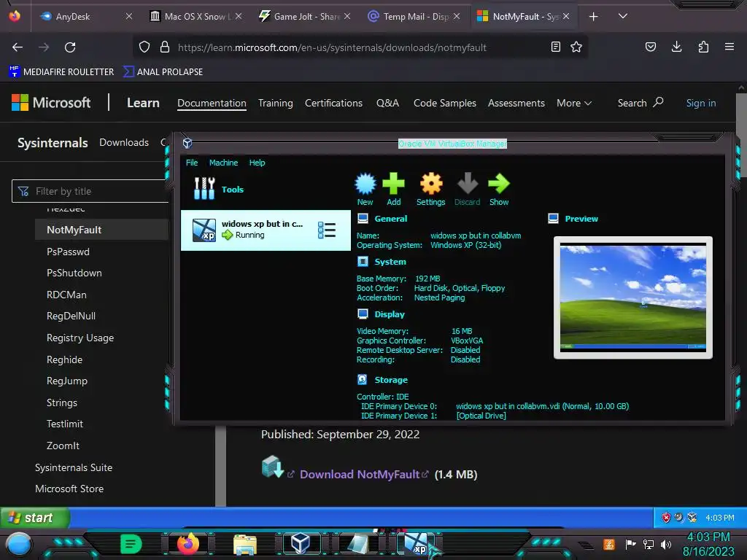Image resolution: width=747 pixels, height=560 pixels.
Task: Click the Download NotMyFault link
Action: [359, 474]
